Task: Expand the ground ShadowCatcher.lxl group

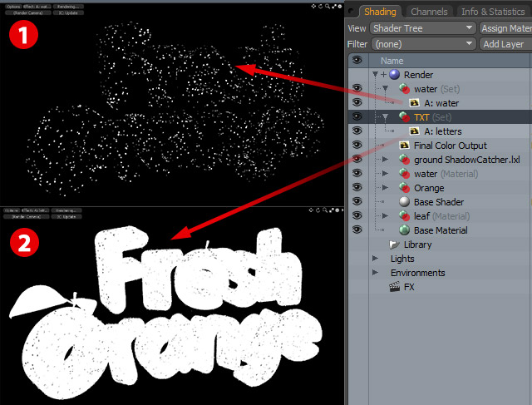Action: point(385,159)
